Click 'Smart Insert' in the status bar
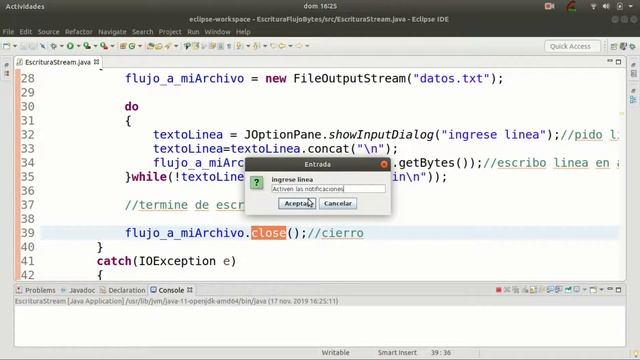Viewport: 640px width, 360px height. click(397, 353)
